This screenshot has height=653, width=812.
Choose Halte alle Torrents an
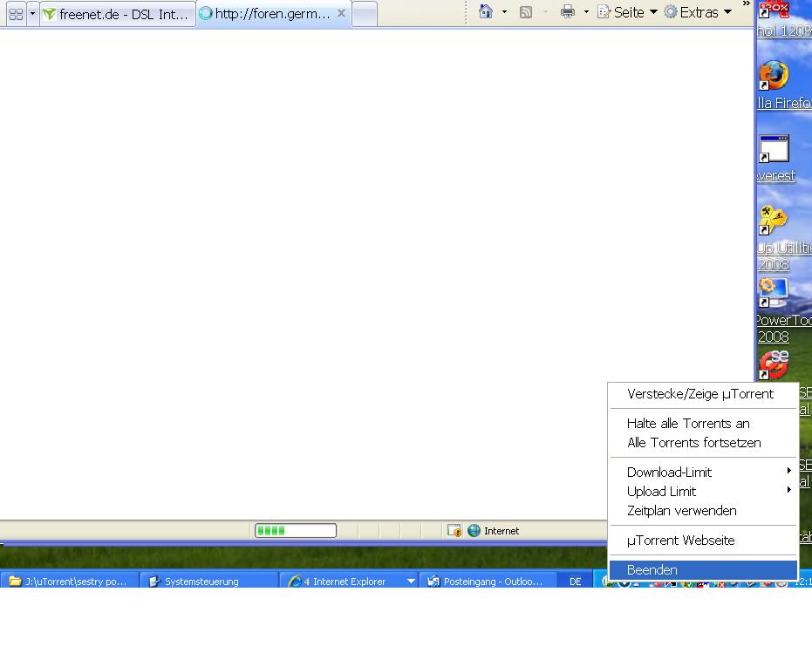687,423
